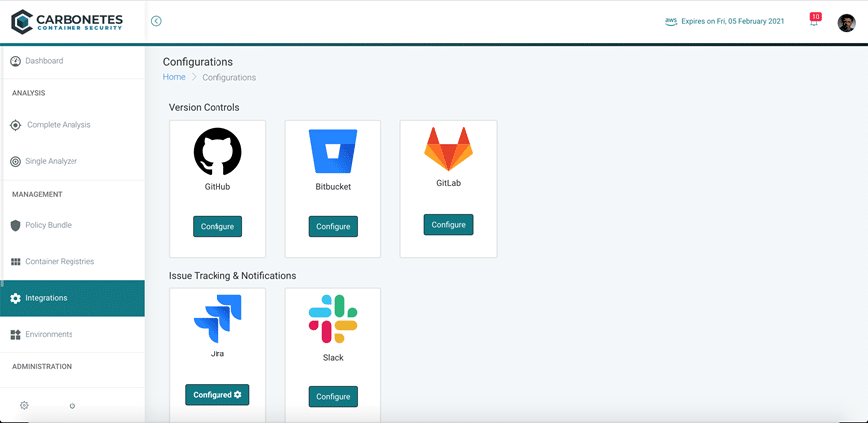Configure the Slack integration
868x423 pixels.
pyautogui.click(x=333, y=397)
